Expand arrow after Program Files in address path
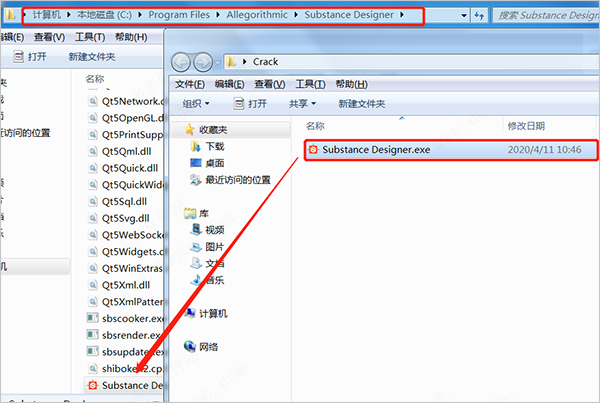The width and height of the screenshot is (600, 403). point(218,15)
